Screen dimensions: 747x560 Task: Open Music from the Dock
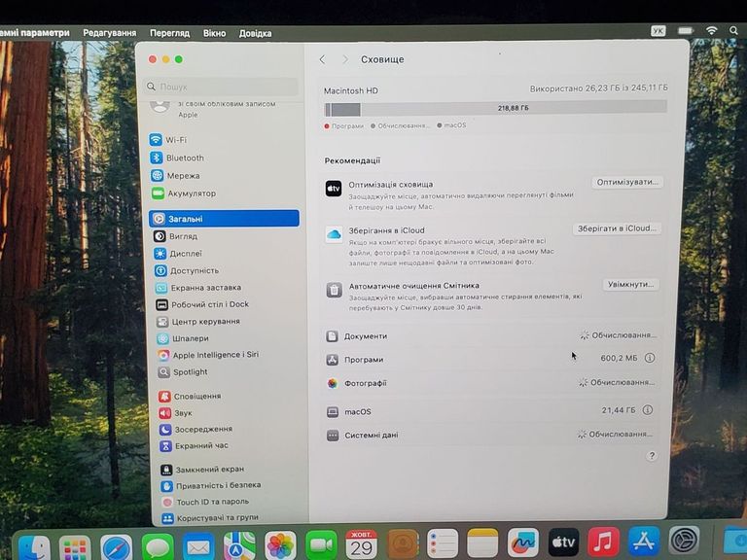[604, 542]
